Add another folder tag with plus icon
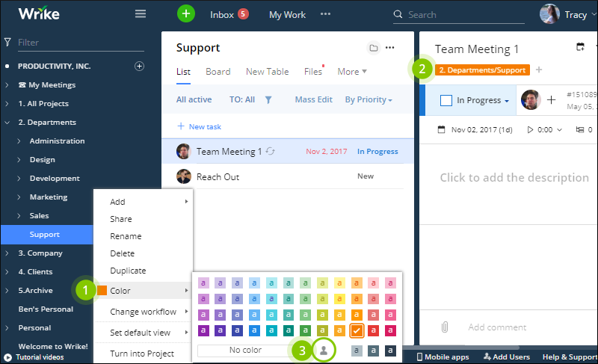598x364 pixels. point(539,70)
